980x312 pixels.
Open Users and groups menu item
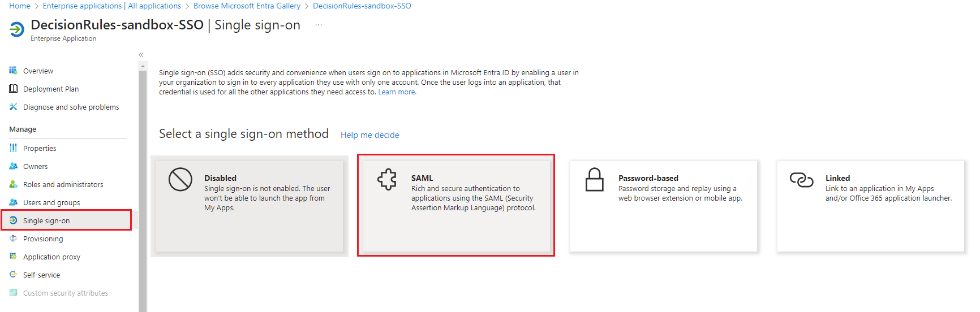pos(51,202)
